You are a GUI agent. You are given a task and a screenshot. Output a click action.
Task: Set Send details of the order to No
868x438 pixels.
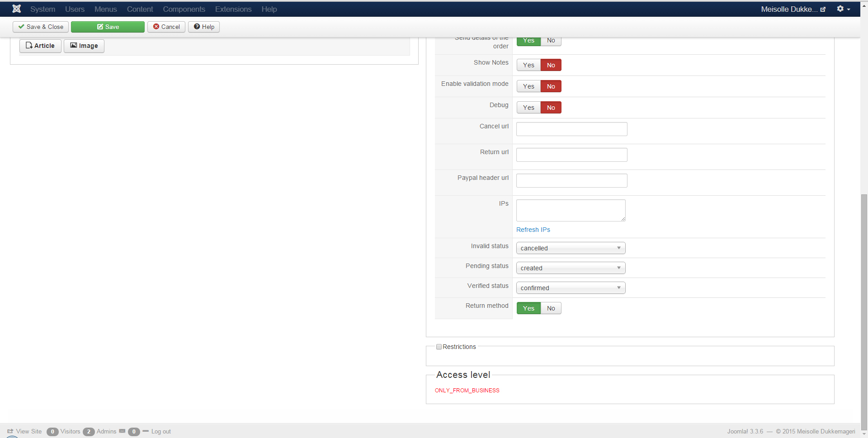(x=551, y=41)
